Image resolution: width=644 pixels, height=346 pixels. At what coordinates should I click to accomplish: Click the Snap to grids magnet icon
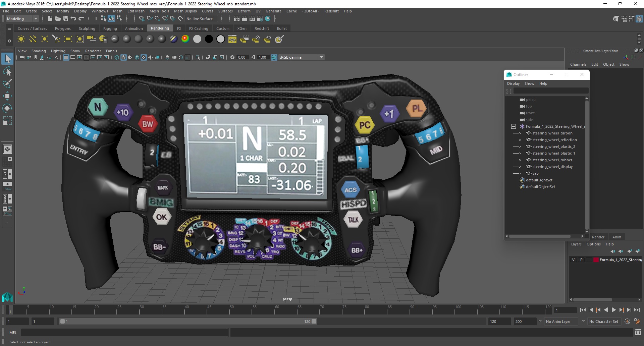pos(142,19)
